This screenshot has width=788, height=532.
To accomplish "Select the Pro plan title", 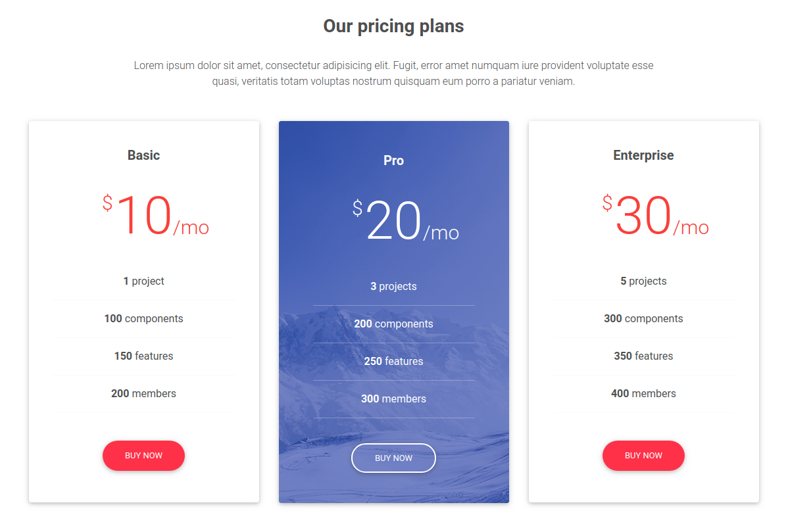I will point(393,160).
